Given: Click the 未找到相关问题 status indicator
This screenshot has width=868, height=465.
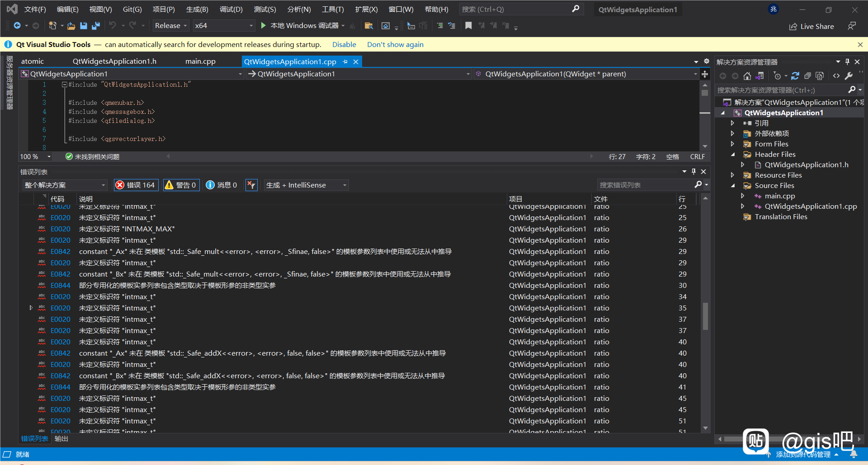Looking at the screenshot, I should [x=93, y=156].
